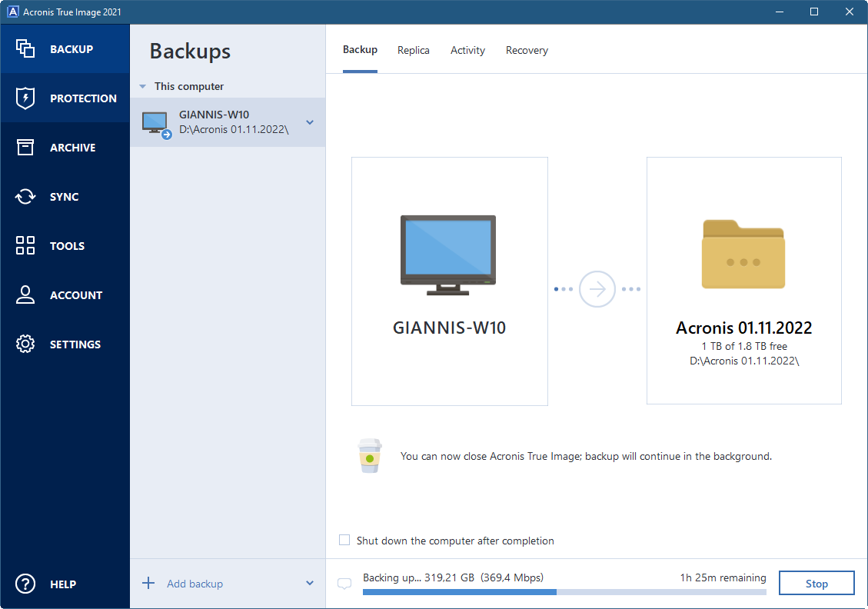Open the Activity tab
This screenshot has width=868, height=609.
[x=467, y=51]
